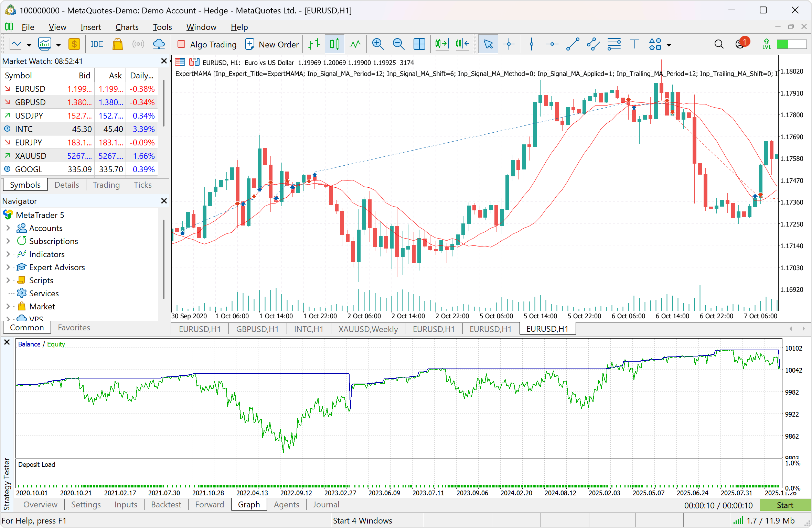Click the Zoom In magnifier icon
The image size is (812, 528).
378,44
